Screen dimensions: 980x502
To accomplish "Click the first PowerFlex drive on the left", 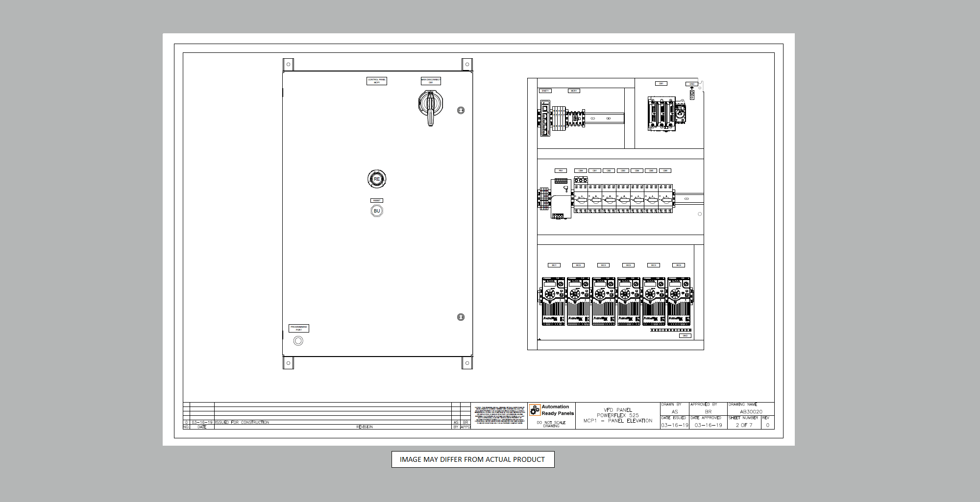I will [554, 301].
